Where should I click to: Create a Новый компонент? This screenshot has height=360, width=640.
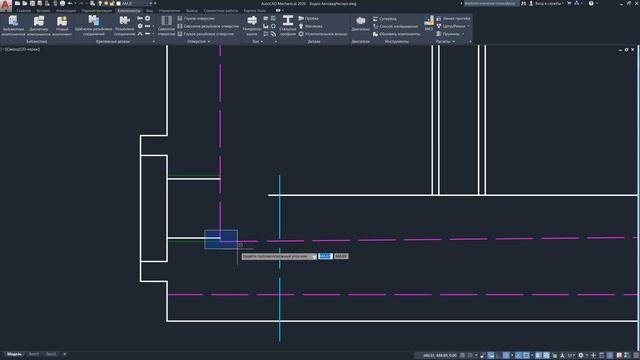click(x=62, y=26)
